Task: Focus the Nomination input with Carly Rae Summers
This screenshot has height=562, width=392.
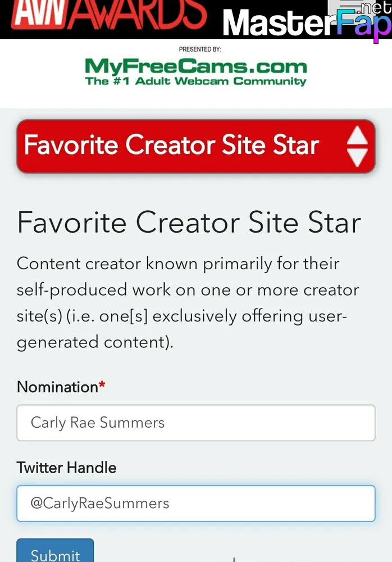Action: 195,423
